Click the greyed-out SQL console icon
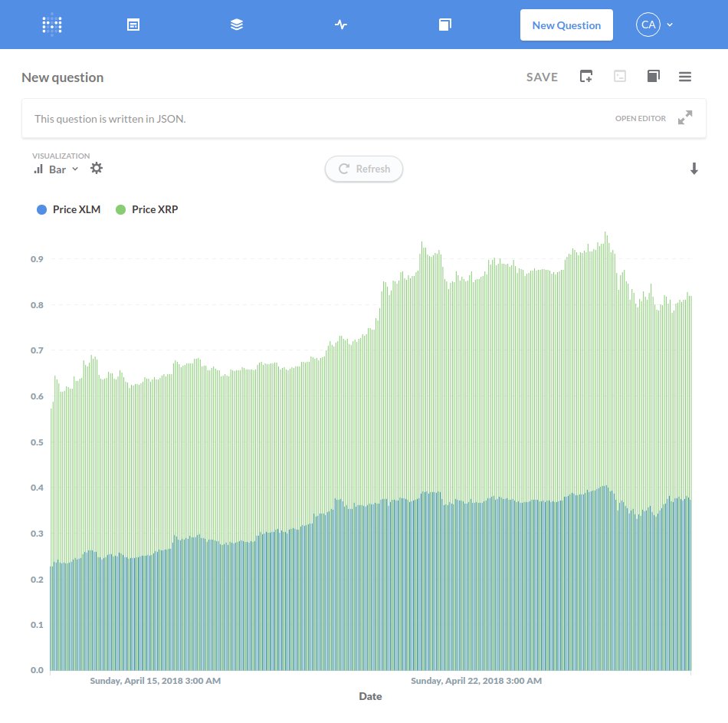Viewport: 728px width, 723px height. (620, 76)
